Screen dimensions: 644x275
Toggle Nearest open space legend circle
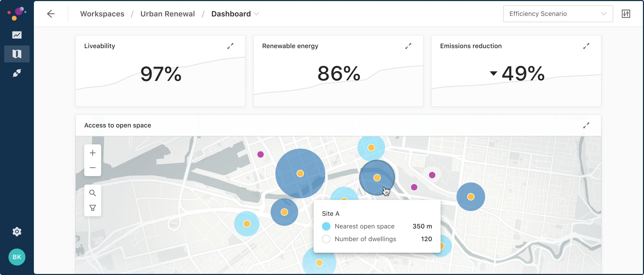point(326,226)
